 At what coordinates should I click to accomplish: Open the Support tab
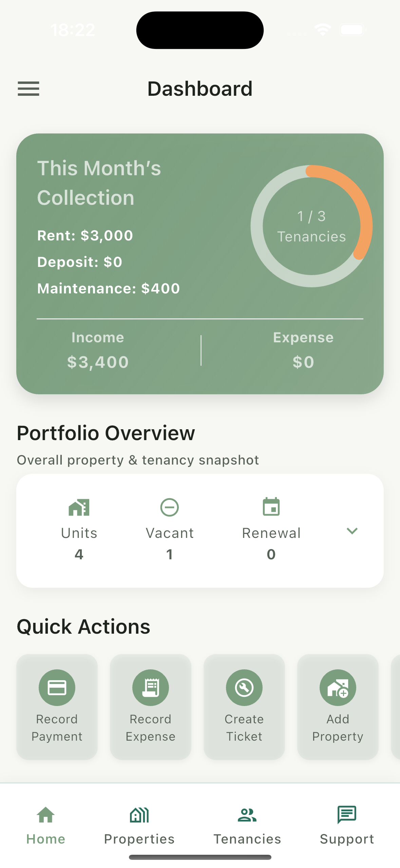click(x=347, y=825)
